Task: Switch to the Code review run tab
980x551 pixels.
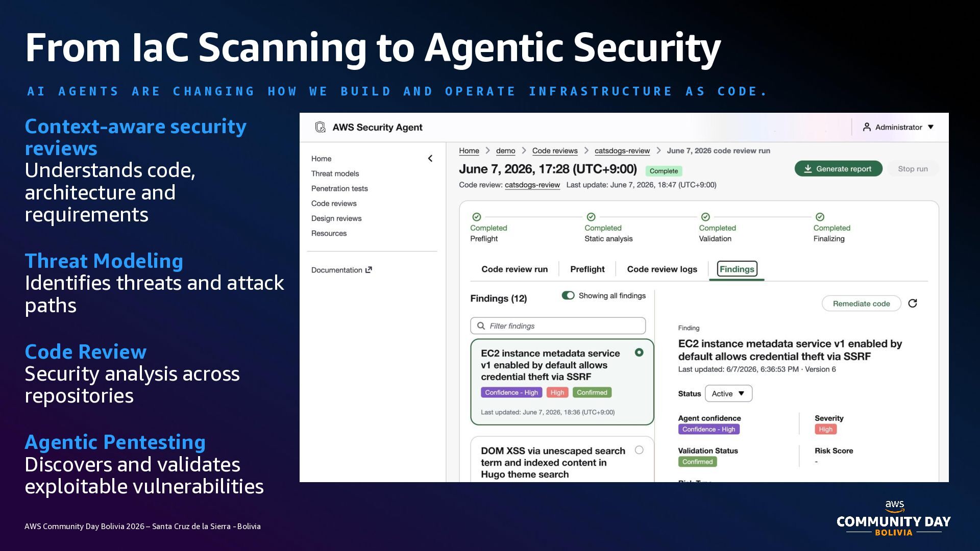Action: (514, 269)
